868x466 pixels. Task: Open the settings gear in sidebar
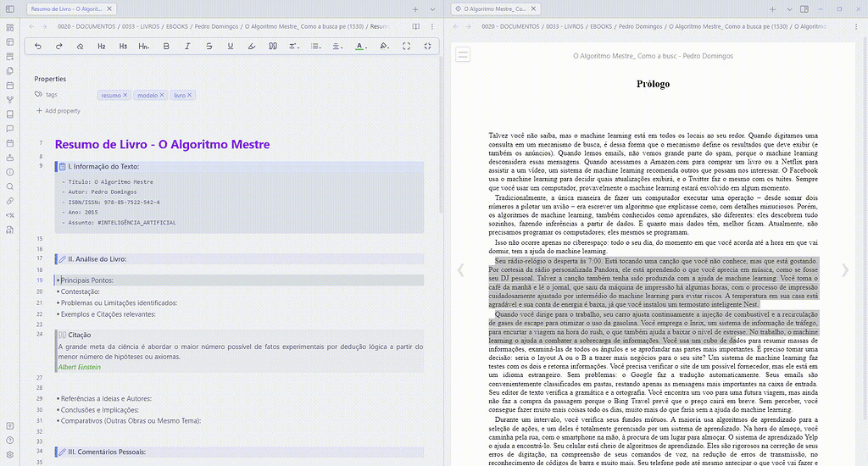click(x=10, y=455)
